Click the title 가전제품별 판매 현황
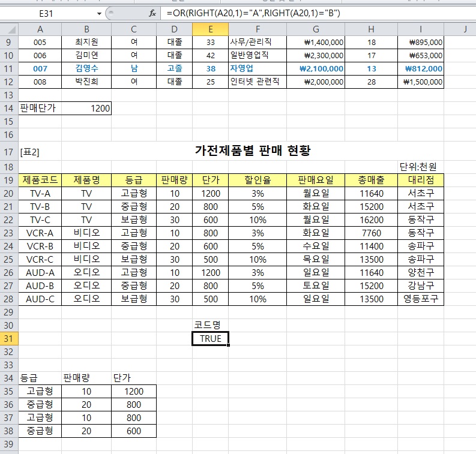The width and height of the screenshot is (476, 454). point(253,151)
